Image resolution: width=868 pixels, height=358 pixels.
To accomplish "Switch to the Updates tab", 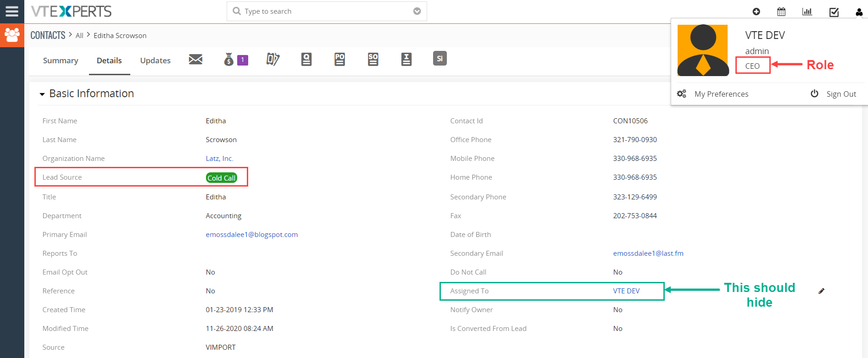I will click(156, 61).
